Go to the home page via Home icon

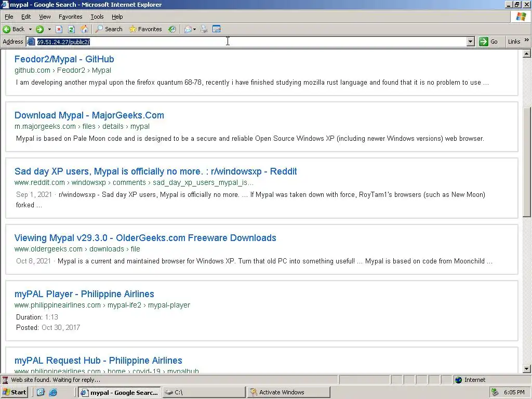coord(84,29)
